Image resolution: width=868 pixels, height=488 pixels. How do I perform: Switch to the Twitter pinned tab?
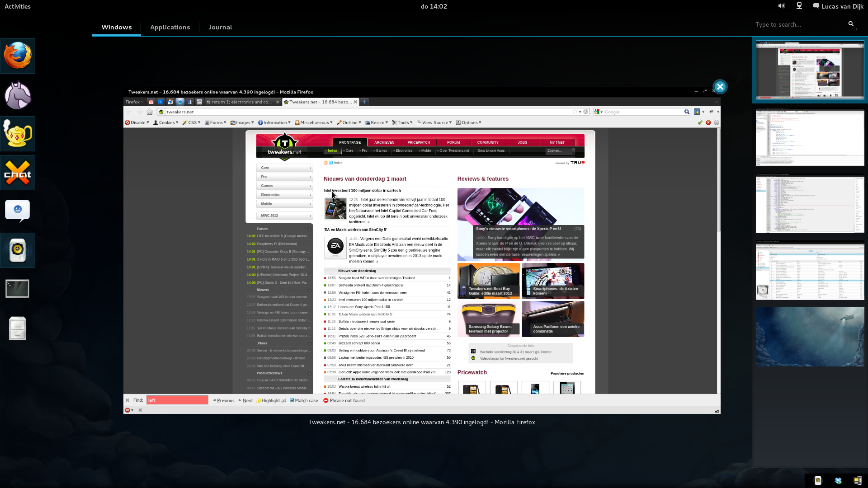tap(180, 102)
